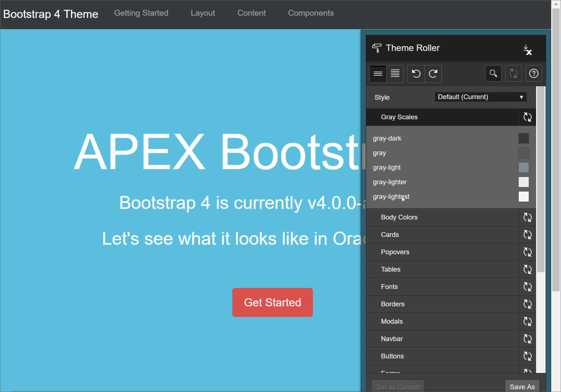The height and width of the screenshot is (392, 561).
Task: Click the redo arrow icon
Action: 433,74
